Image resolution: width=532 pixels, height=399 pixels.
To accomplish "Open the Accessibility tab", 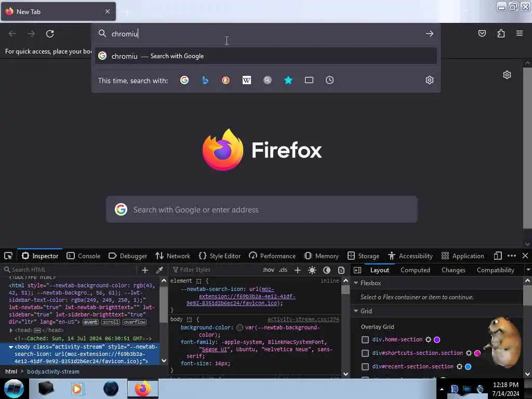I will pyautogui.click(x=410, y=256).
